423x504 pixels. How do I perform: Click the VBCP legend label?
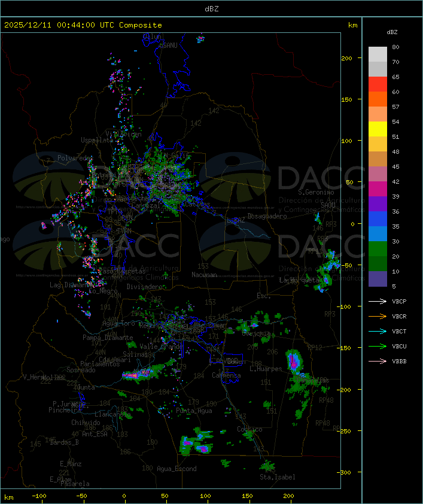tap(399, 301)
